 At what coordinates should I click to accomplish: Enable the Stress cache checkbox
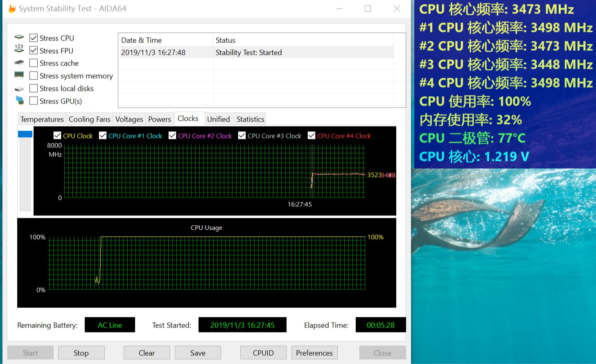[x=34, y=63]
